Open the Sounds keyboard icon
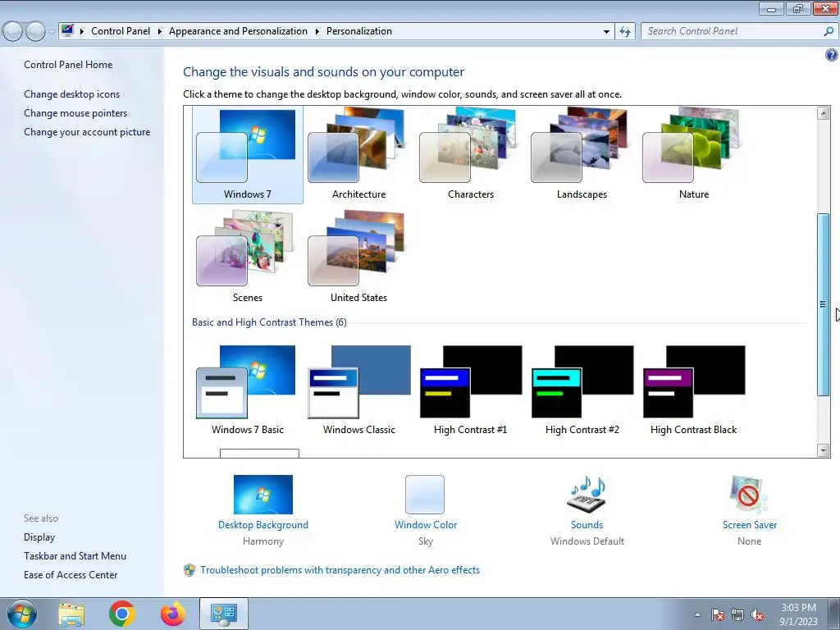The width and height of the screenshot is (840, 630). [587, 495]
